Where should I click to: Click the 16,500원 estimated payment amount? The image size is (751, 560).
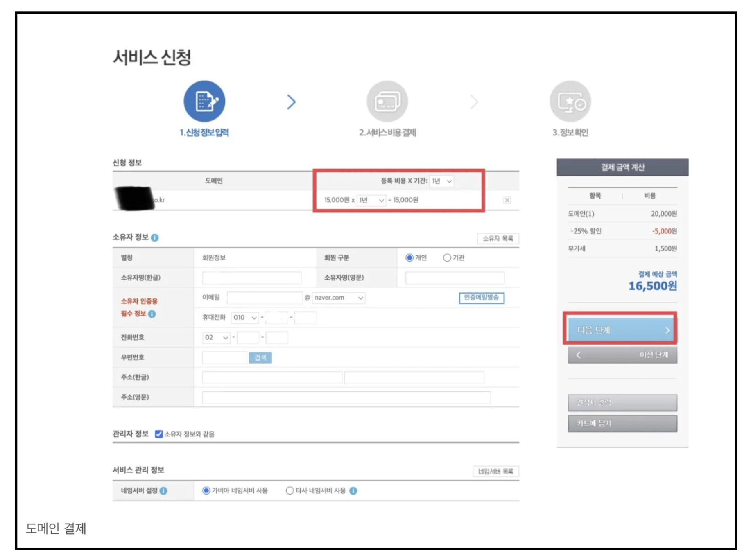(x=653, y=286)
